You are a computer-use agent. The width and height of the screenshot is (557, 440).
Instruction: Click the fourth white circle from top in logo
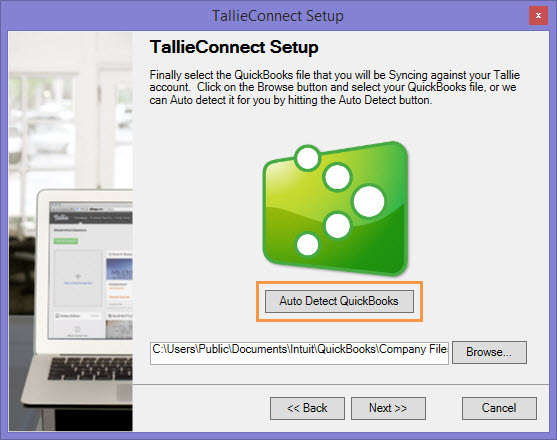pos(337,226)
